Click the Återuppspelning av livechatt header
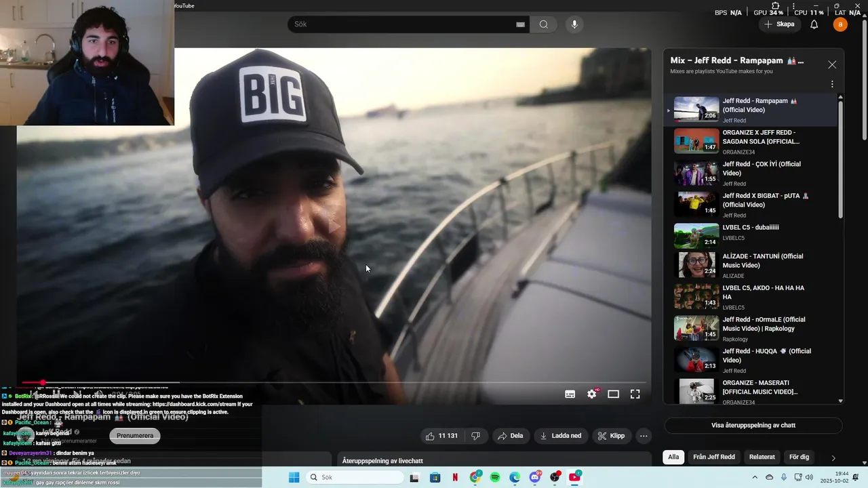The width and height of the screenshot is (868, 488). point(382,461)
